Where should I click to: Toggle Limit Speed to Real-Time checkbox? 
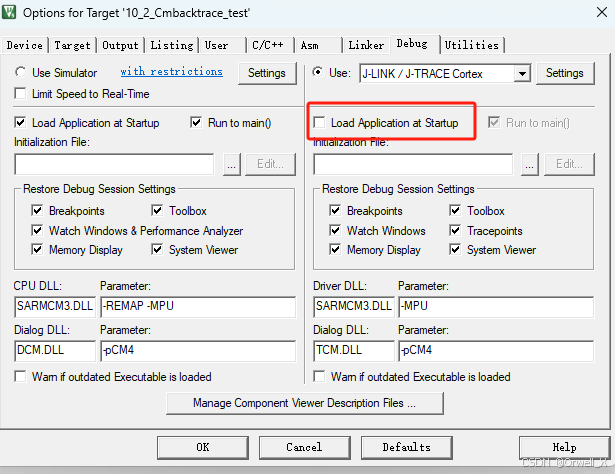tap(20, 94)
